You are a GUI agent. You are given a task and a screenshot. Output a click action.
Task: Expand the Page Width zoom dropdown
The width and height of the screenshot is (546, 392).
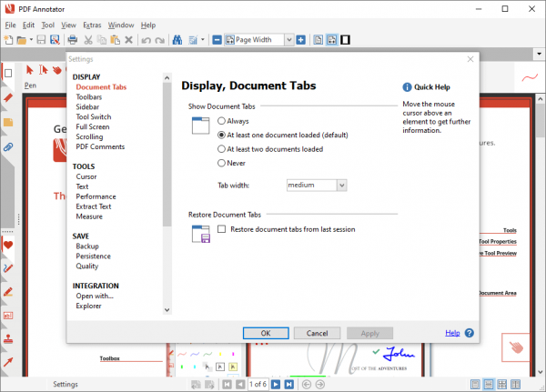click(288, 40)
